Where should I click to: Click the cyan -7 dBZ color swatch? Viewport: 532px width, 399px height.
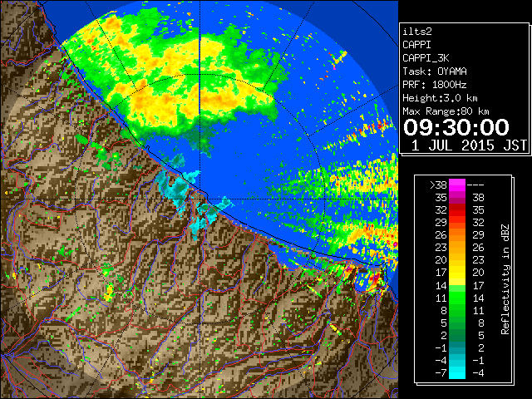(x=457, y=372)
